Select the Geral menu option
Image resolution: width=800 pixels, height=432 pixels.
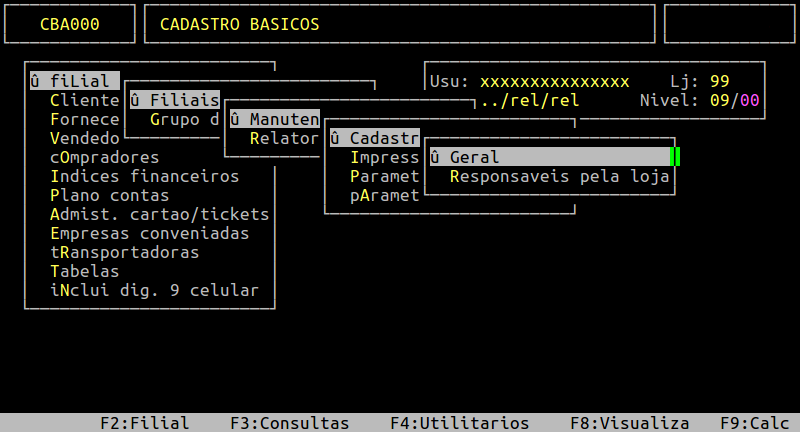[x=475, y=157]
